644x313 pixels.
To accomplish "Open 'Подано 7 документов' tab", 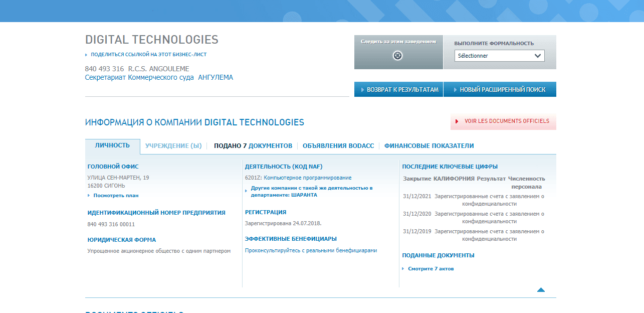I will pyautogui.click(x=253, y=146).
